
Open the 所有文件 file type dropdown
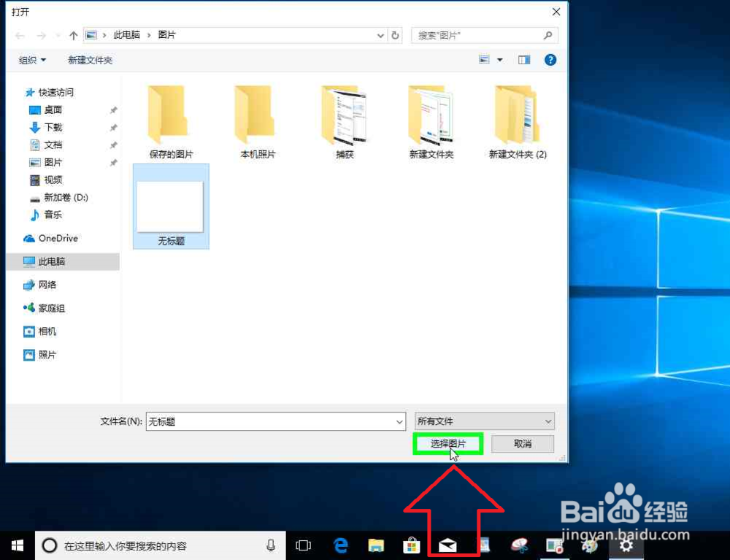pos(485,421)
